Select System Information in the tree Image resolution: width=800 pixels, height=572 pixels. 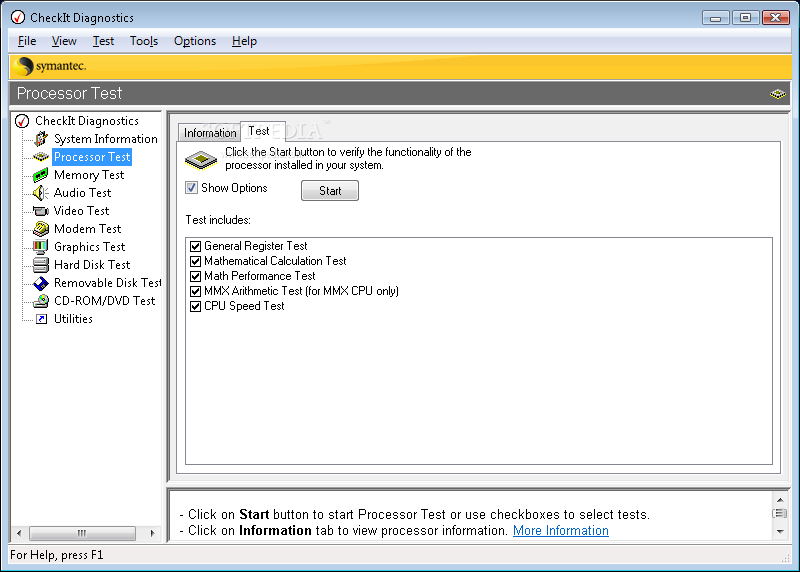click(x=106, y=139)
